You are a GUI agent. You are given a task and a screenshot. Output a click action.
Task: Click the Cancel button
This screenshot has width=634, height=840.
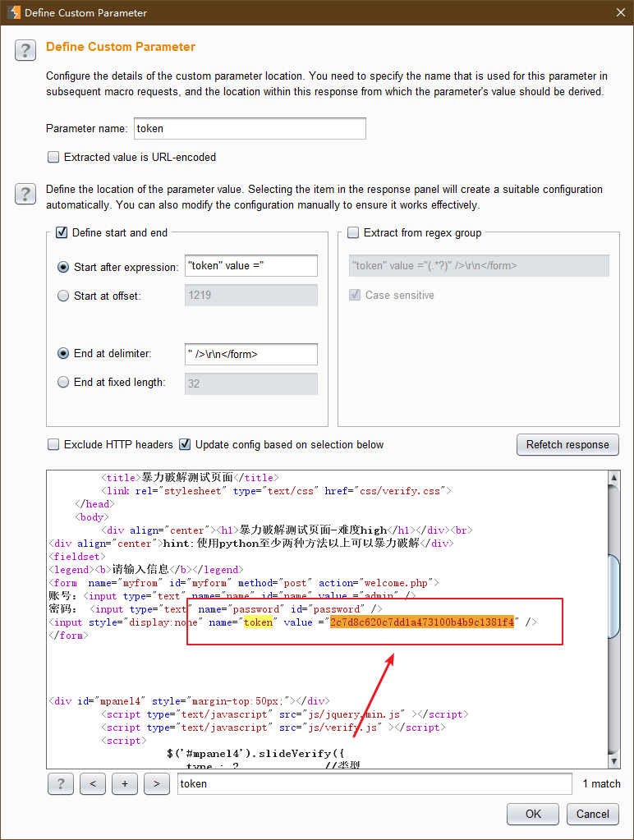click(592, 814)
